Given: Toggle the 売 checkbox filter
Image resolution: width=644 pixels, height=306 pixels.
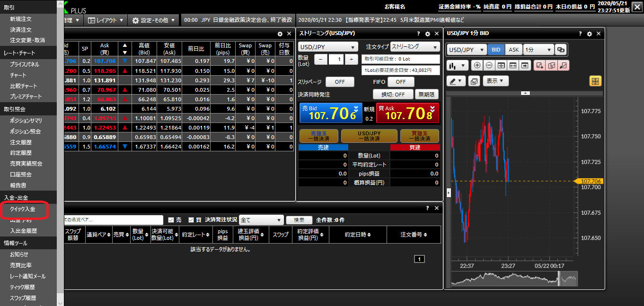Looking at the screenshot, I should pyautogui.click(x=171, y=220).
